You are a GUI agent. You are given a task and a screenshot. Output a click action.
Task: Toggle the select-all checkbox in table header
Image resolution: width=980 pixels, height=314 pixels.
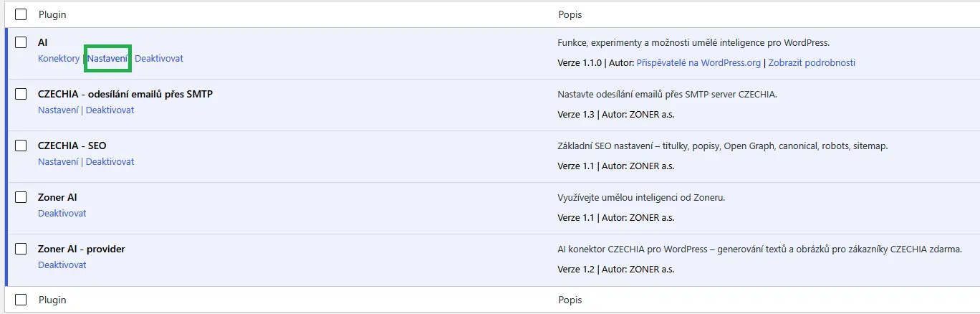pyautogui.click(x=21, y=14)
